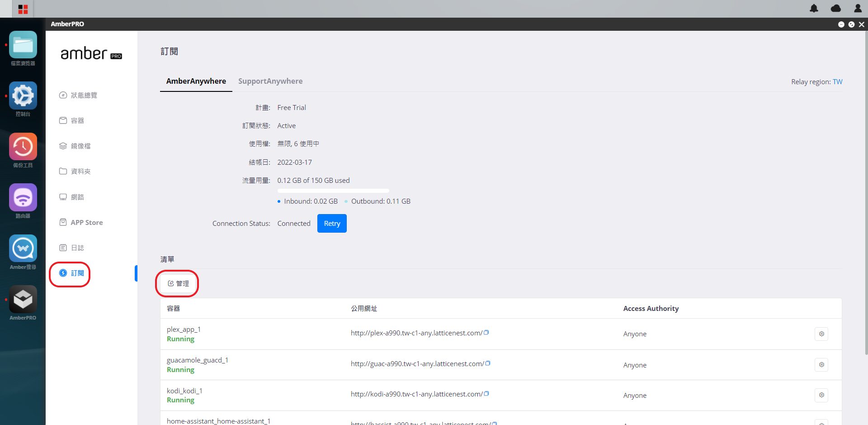Image resolution: width=868 pixels, height=425 pixels.
Task: Copy the guac-a990 URL to clipboard
Action: coord(488,363)
